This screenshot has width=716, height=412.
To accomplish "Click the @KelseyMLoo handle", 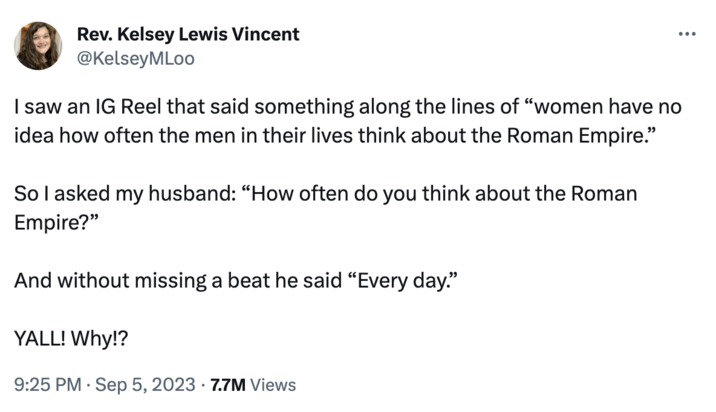I will point(135,58).
